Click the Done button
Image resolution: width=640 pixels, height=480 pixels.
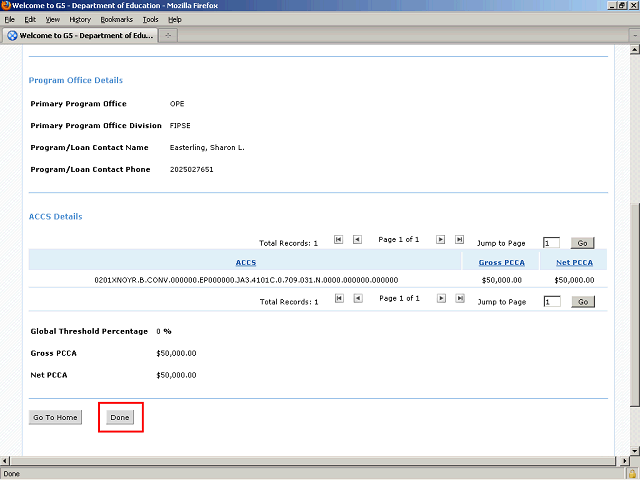coord(120,418)
